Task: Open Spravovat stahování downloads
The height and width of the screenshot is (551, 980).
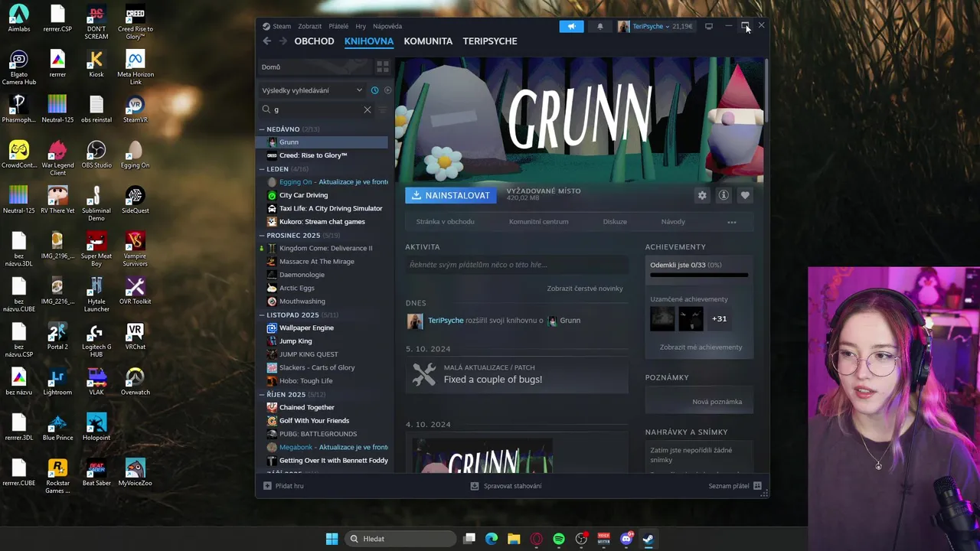Action: coord(506,486)
